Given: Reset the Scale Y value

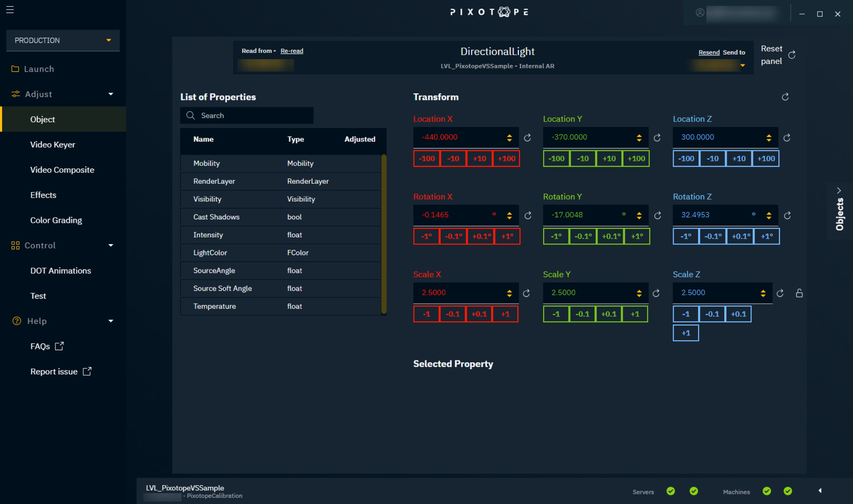Looking at the screenshot, I should point(656,293).
